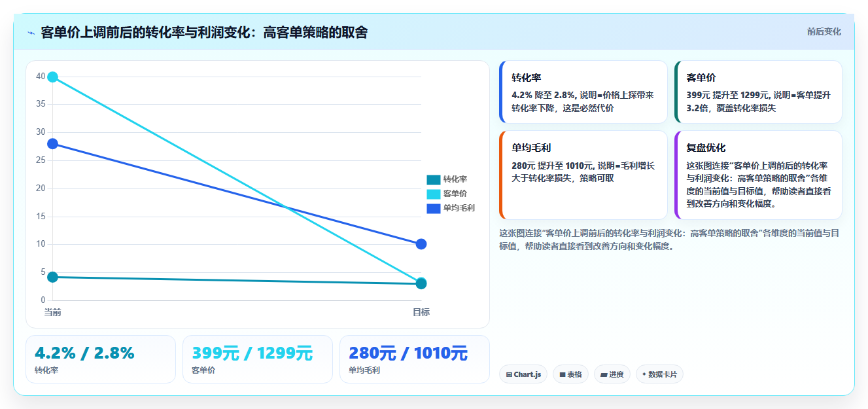Select the 数据卡片 tag chip
Image resolution: width=868 pixels, height=409 pixels.
pyautogui.click(x=659, y=374)
